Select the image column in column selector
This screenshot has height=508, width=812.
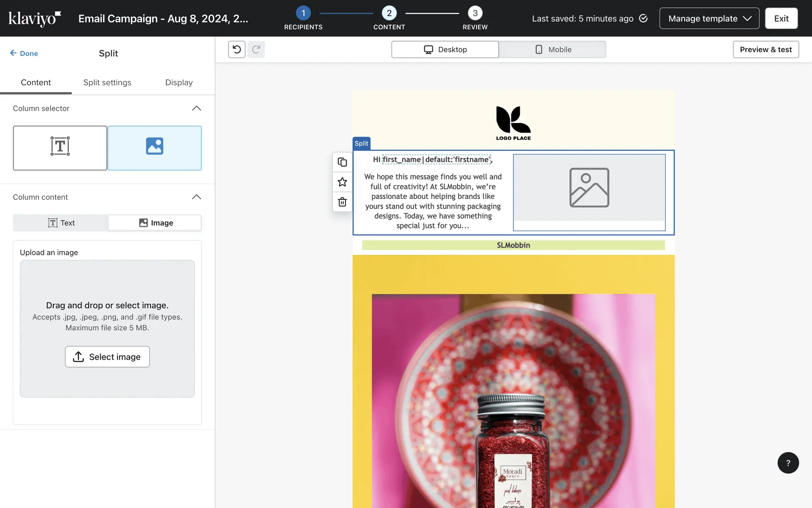pyautogui.click(x=154, y=148)
